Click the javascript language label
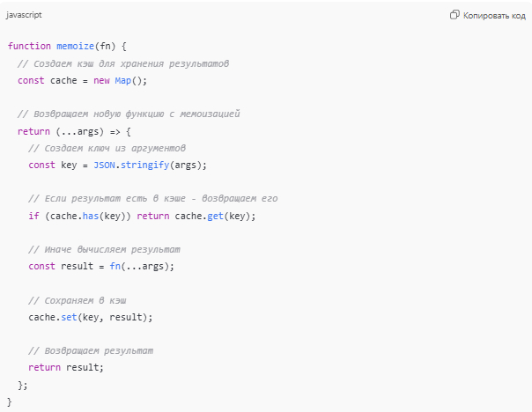The width and height of the screenshot is (532, 412). coord(23,15)
